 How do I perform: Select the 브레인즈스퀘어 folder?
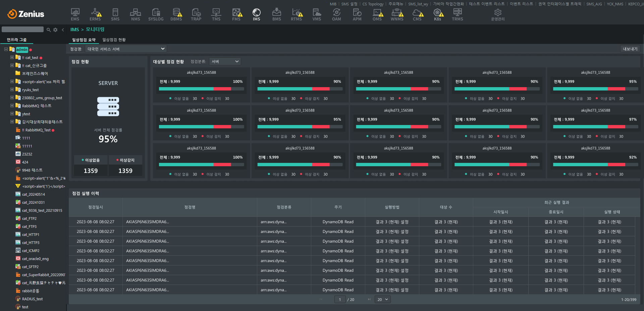35,73
